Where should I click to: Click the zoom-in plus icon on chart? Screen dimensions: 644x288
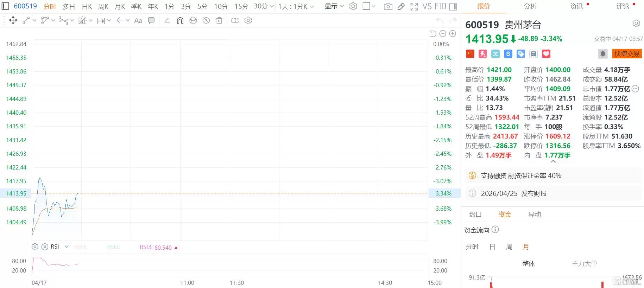453,33
